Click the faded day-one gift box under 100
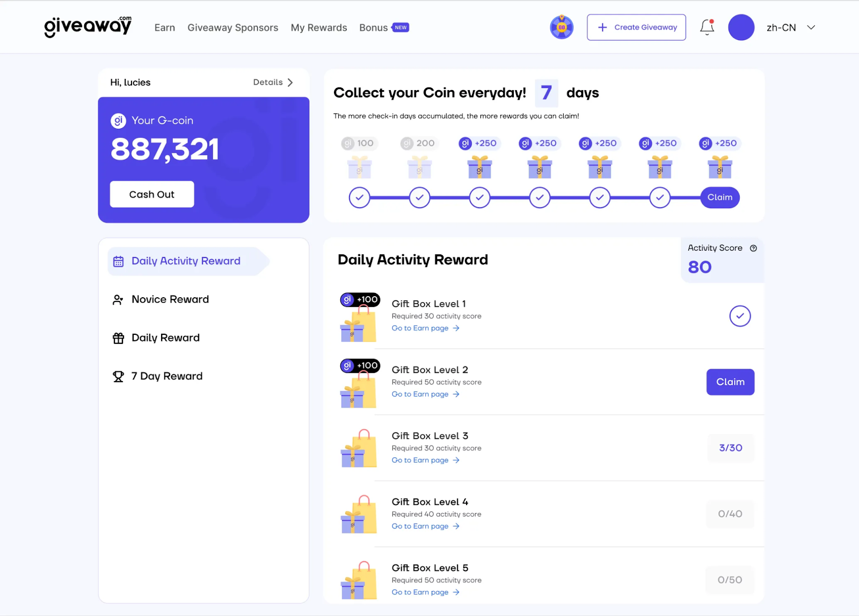Screen dimensions: 859x616 click(x=359, y=167)
